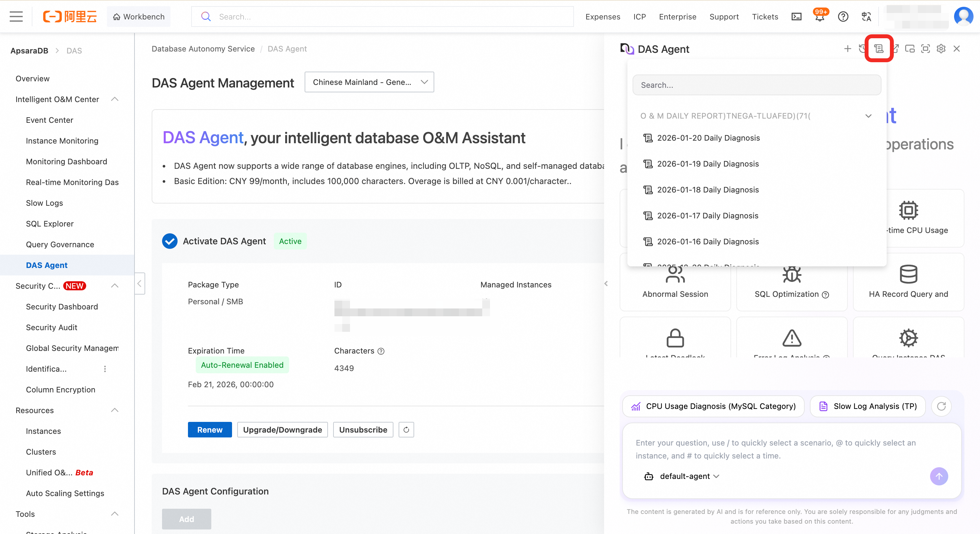Click the blue Renew button
The height and width of the screenshot is (534, 980).
tap(210, 430)
